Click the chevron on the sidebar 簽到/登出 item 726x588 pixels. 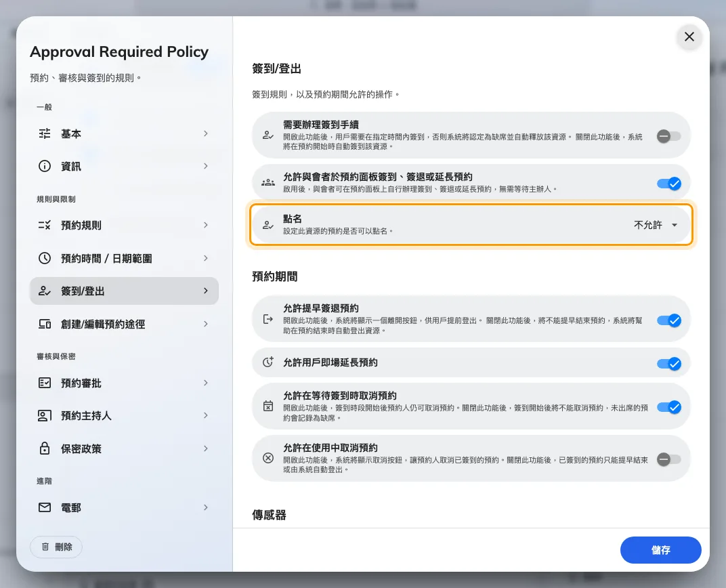206,291
